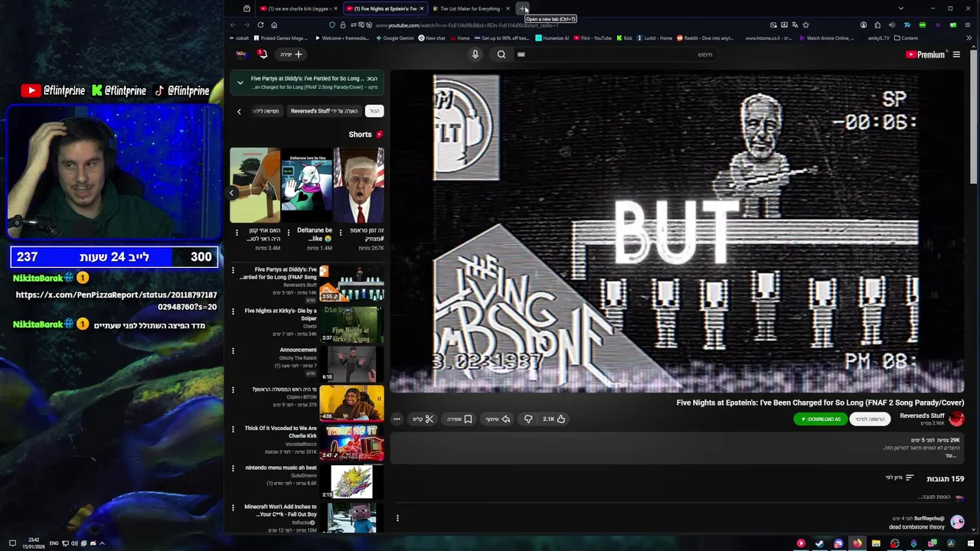Open options menu for 'Thick Of It Vocoded' video
Image resolution: width=980 pixels, height=551 pixels.
pyautogui.click(x=234, y=429)
